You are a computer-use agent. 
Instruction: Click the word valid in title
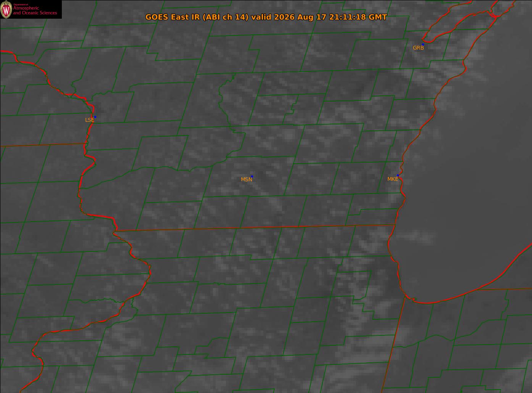tap(261, 17)
